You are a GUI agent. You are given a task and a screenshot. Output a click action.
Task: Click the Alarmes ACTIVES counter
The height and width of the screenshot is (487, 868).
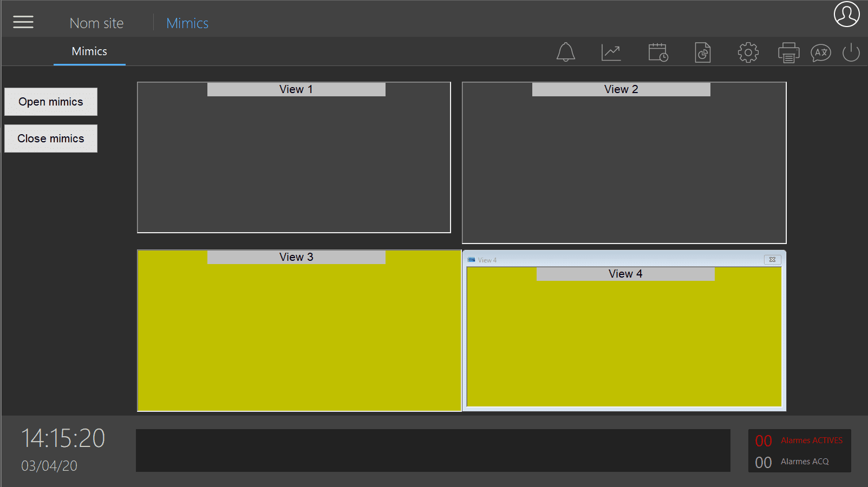pyautogui.click(x=799, y=440)
